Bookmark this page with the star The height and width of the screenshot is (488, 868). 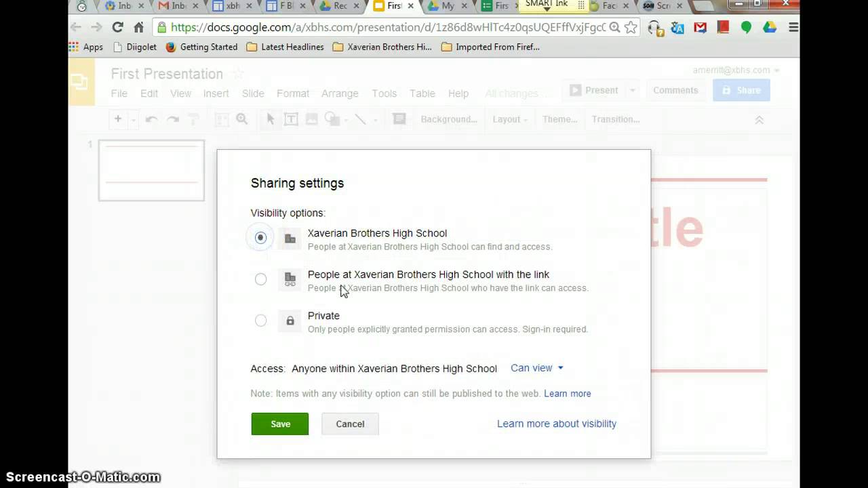(x=631, y=27)
